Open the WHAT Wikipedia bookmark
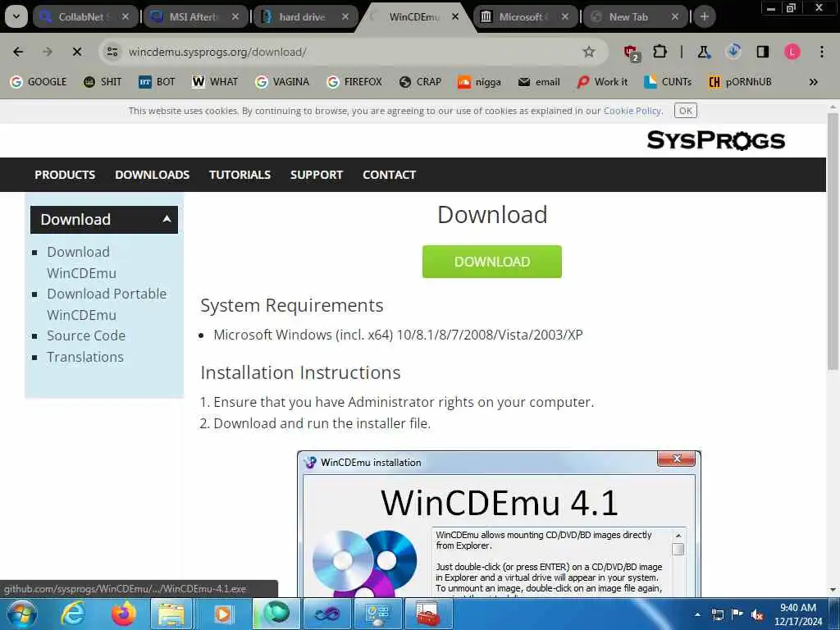This screenshot has width=840, height=630. click(216, 82)
